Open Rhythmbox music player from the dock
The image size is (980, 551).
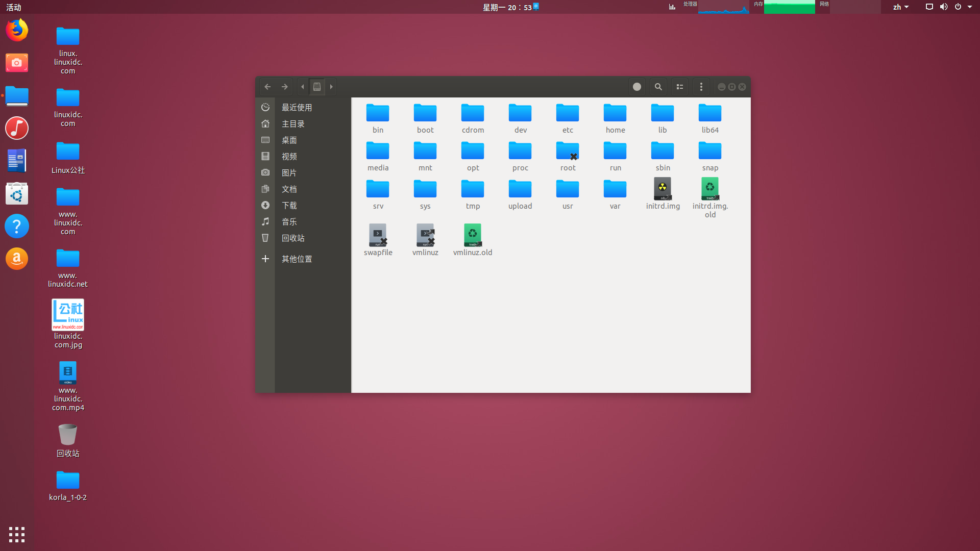click(17, 128)
